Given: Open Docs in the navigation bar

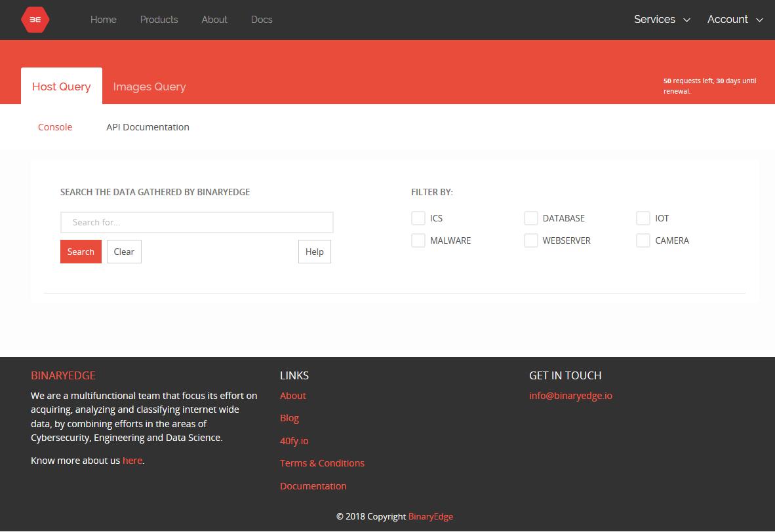Looking at the screenshot, I should pyautogui.click(x=262, y=20).
